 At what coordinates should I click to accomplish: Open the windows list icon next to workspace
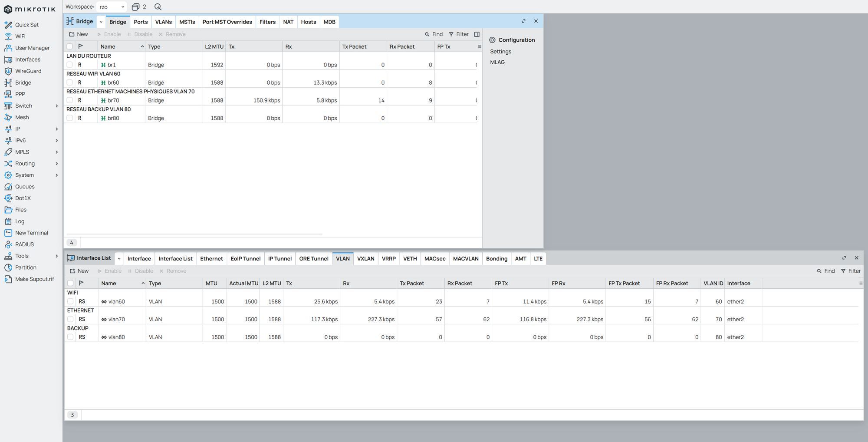[x=136, y=7]
